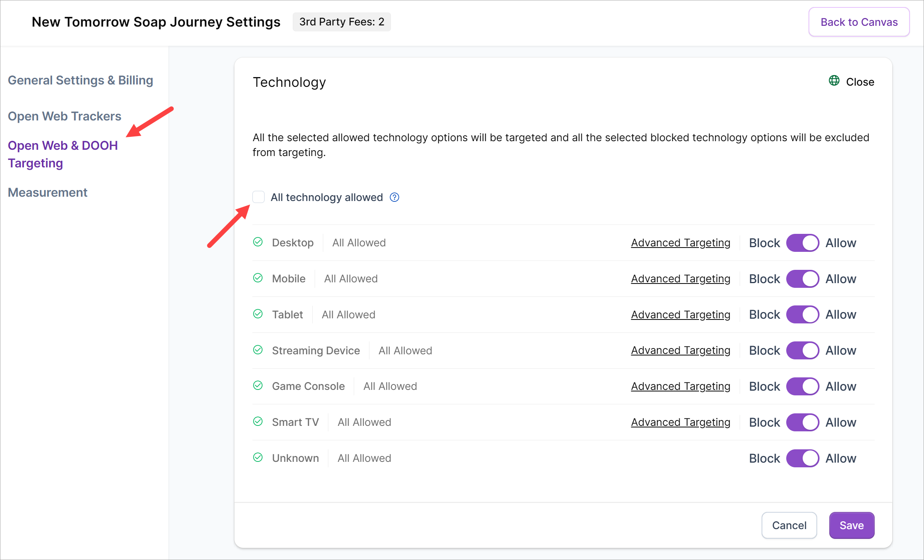Switch the Unknown device toggle to Block

[802, 458]
